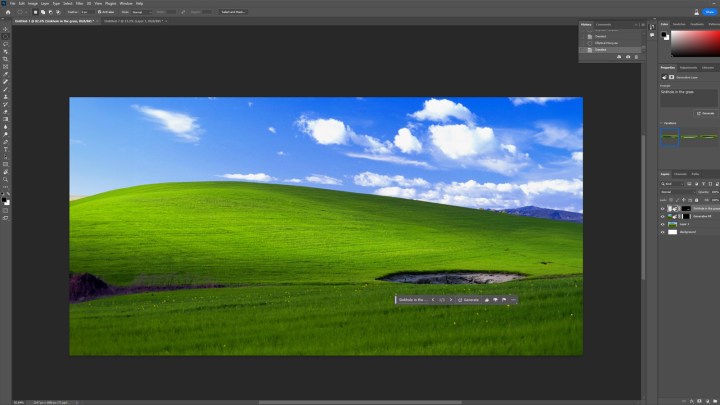
Task: Click the Share button
Action: [x=709, y=12]
